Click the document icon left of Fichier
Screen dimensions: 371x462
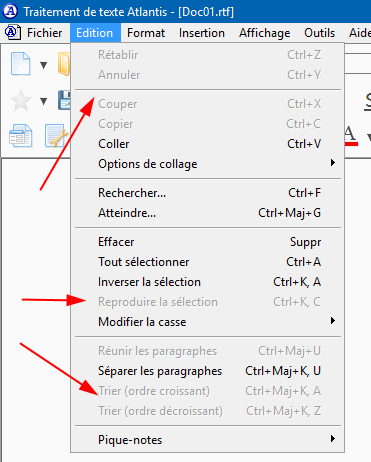pyautogui.click(x=13, y=33)
